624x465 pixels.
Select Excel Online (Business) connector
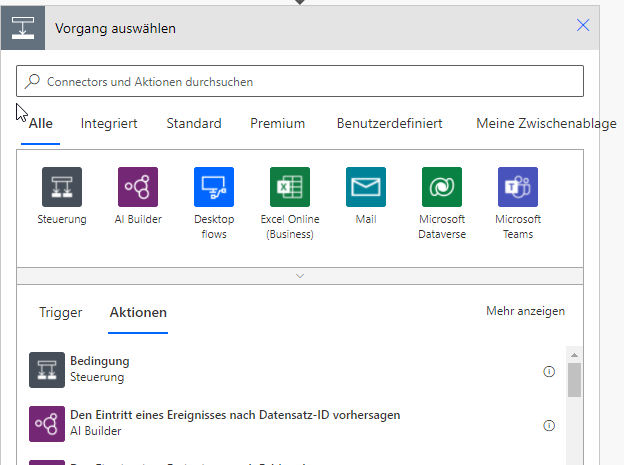(290, 187)
